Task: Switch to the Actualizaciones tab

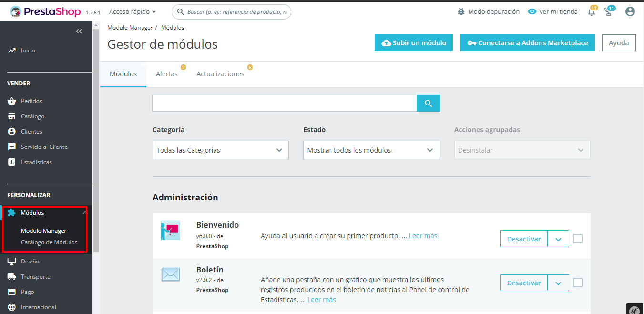Action: click(221, 74)
